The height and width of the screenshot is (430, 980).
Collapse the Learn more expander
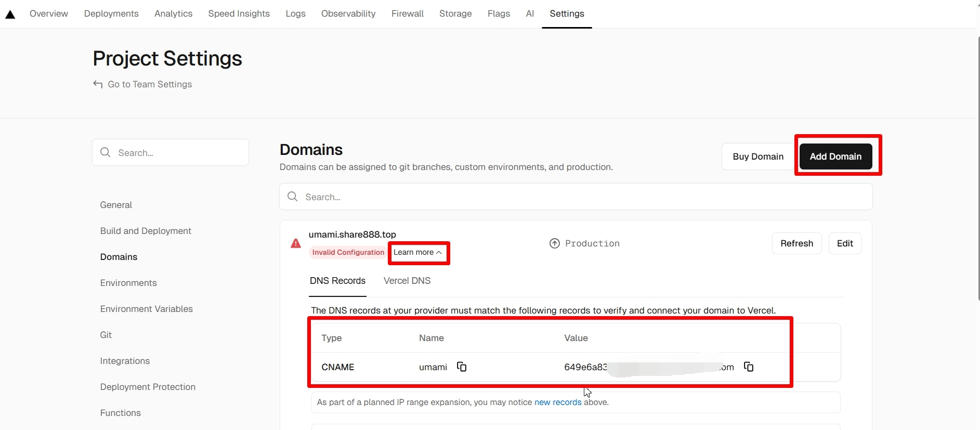click(417, 252)
